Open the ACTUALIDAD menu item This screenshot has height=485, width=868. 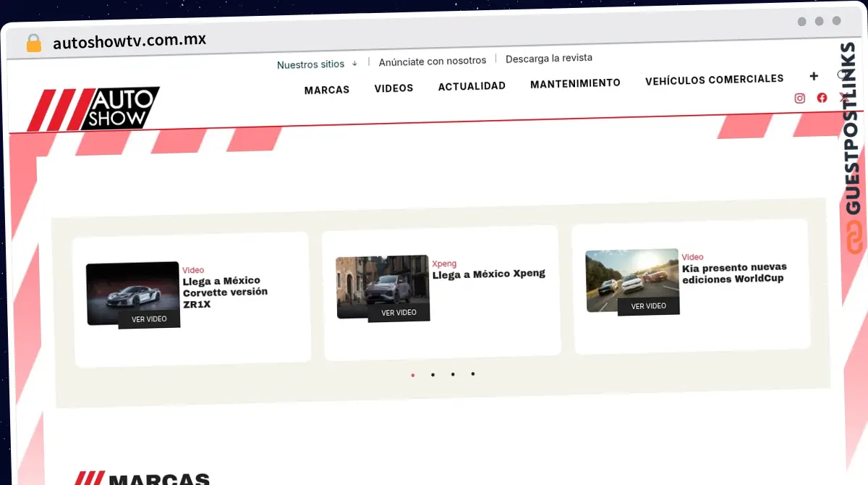click(x=472, y=86)
